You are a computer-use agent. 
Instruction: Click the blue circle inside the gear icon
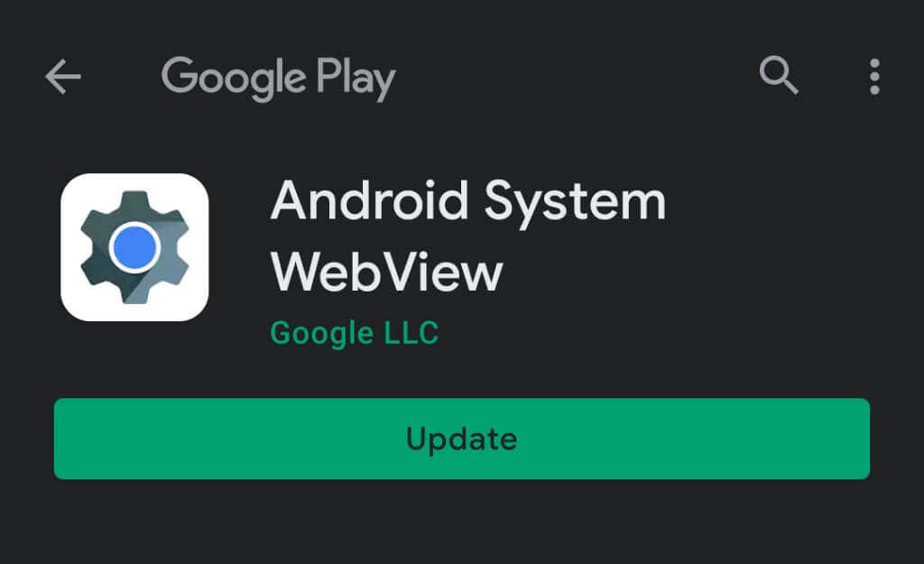coord(134,247)
